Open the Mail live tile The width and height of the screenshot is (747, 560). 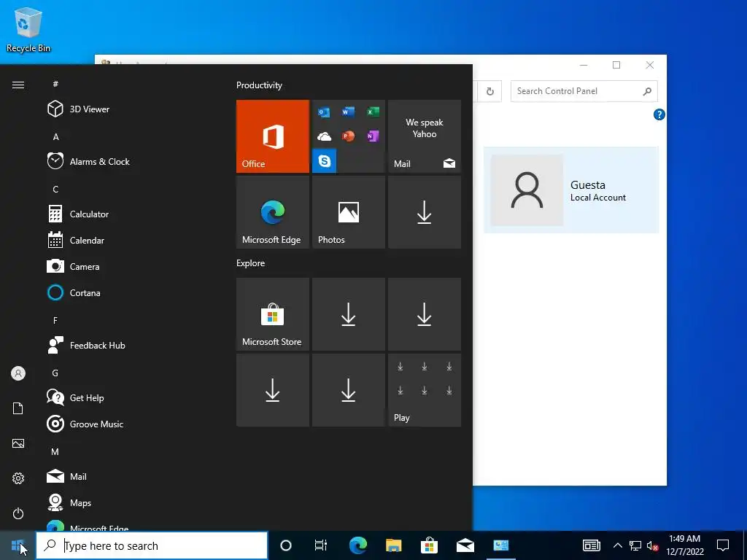[x=425, y=136]
